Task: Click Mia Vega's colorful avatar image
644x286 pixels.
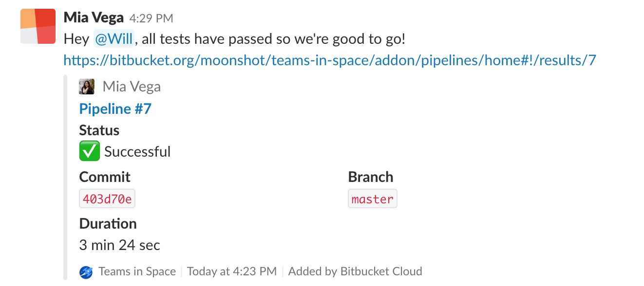Action: [38, 26]
